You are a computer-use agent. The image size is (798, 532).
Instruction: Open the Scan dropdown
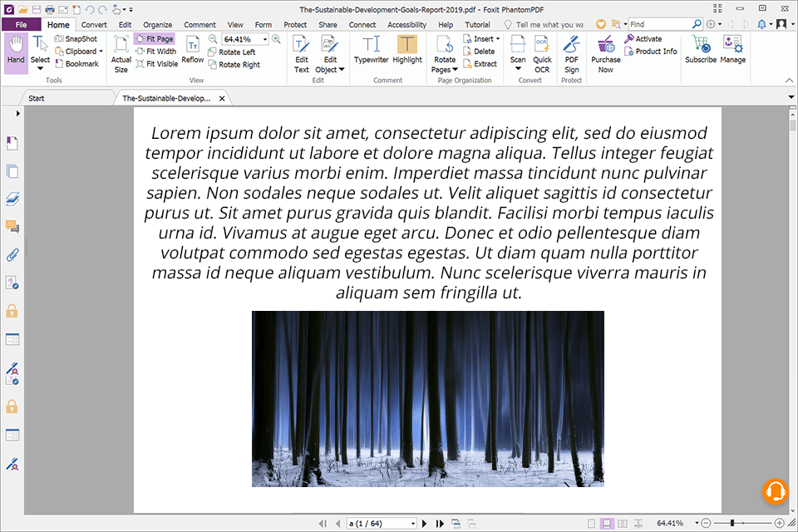pyautogui.click(x=518, y=69)
